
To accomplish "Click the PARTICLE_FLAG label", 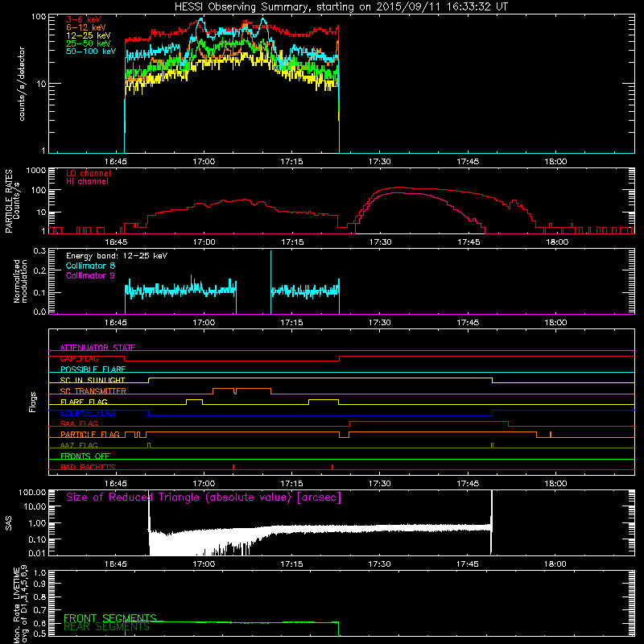I will (90, 435).
